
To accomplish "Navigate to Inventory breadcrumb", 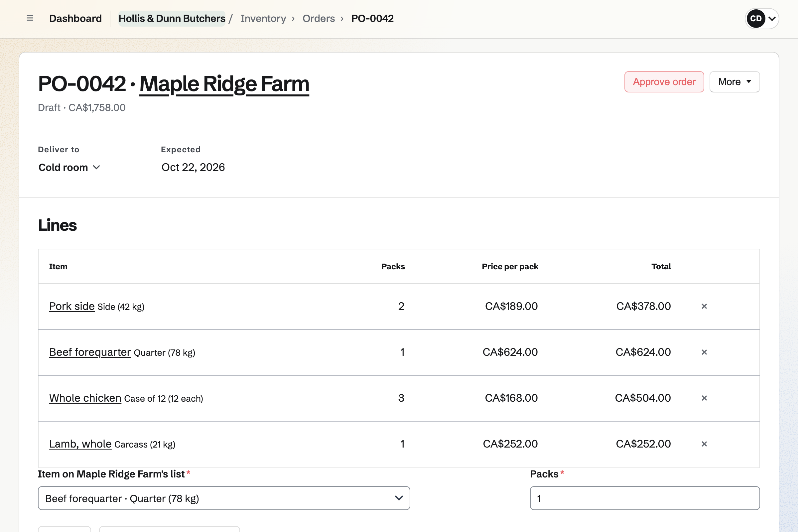I will 263,18.
